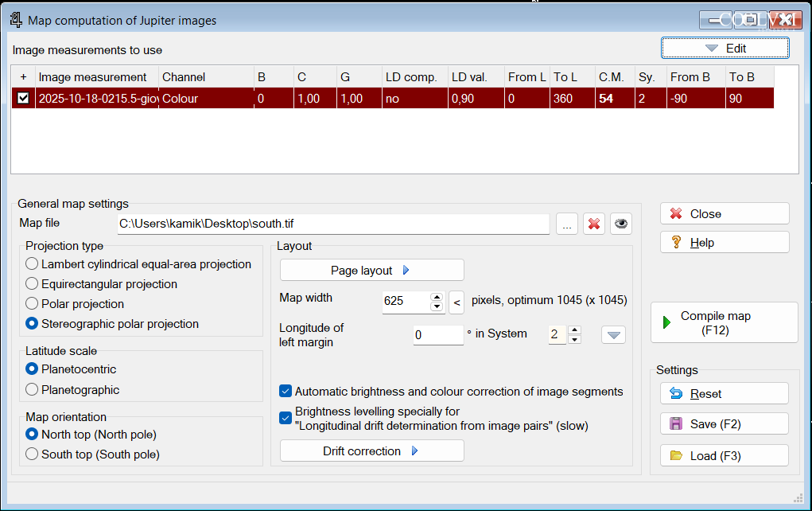Click the Reset settings button
This screenshot has width=812, height=511.
click(724, 394)
